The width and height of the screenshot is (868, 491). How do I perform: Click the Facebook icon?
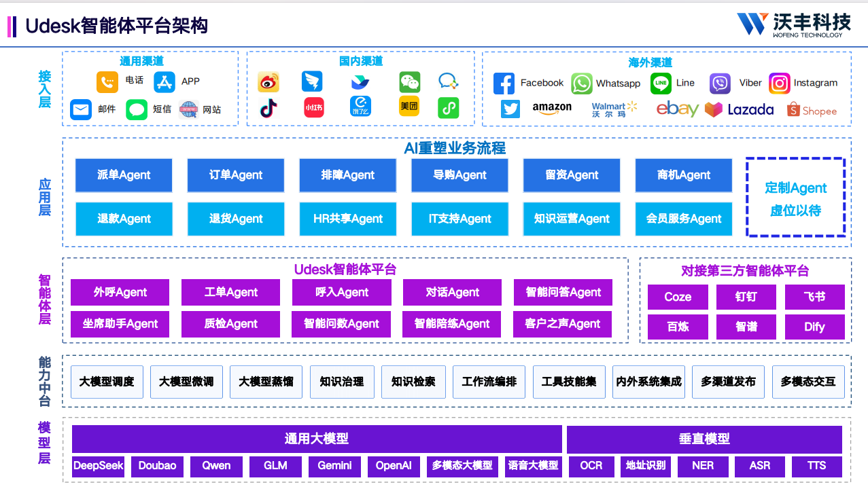pos(504,84)
